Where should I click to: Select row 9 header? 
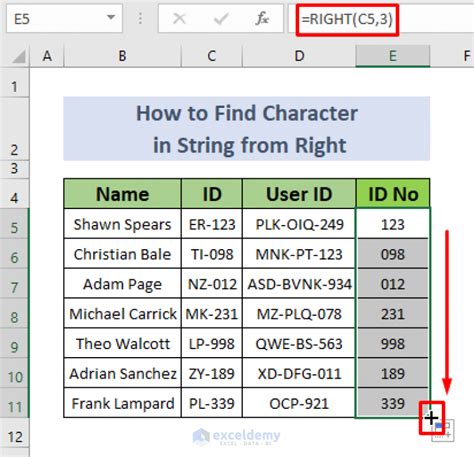14,343
